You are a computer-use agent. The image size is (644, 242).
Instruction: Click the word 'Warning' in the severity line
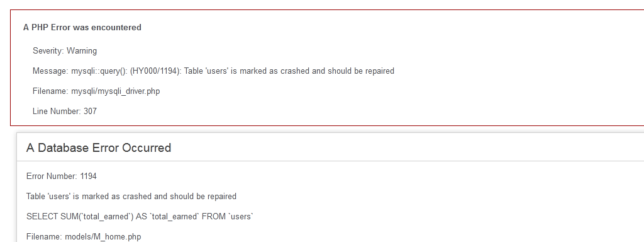point(82,51)
